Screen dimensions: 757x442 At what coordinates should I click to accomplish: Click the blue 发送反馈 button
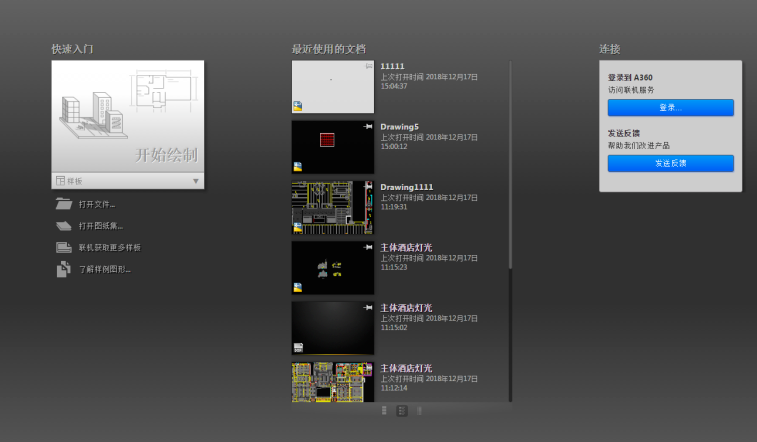(x=671, y=163)
